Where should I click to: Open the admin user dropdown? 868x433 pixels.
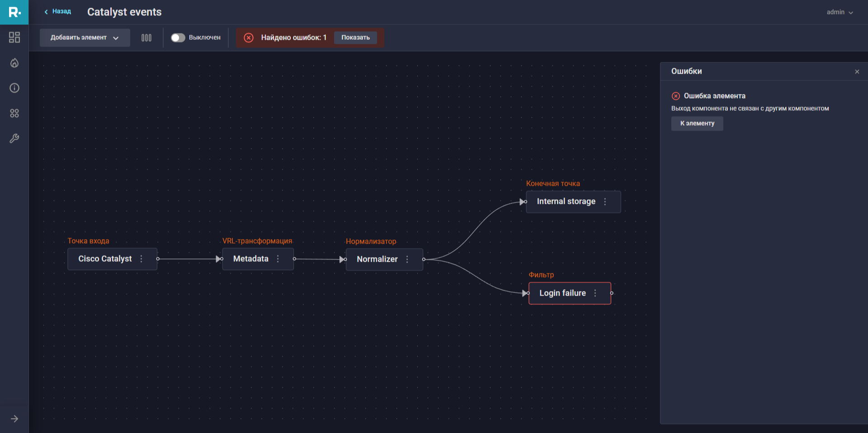840,12
